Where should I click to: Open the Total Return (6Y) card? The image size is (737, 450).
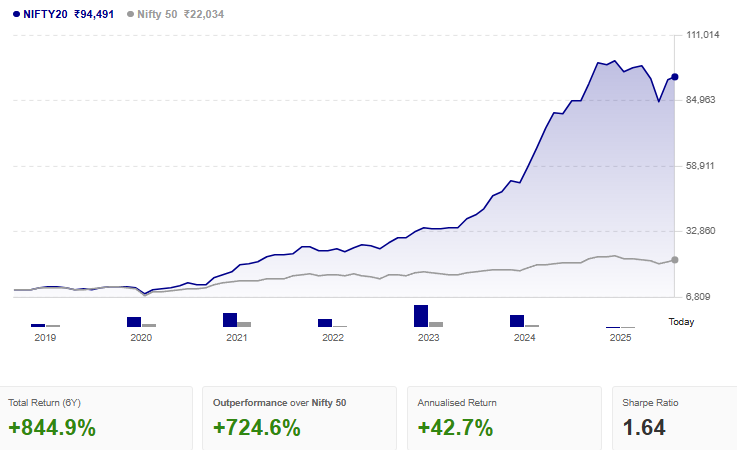(x=95, y=418)
